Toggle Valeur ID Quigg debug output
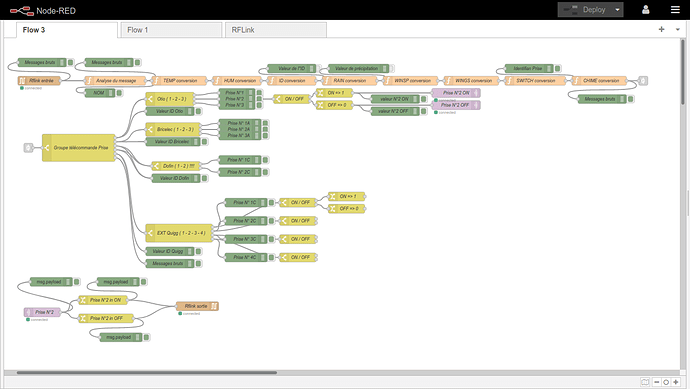Image resolution: width=690 pixels, height=389 pixels. (x=198, y=251)
